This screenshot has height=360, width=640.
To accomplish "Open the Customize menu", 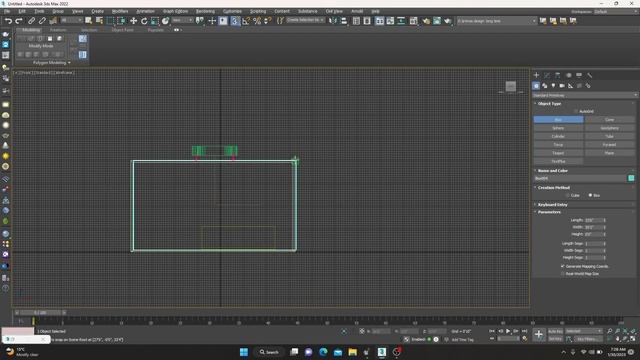I will tap(232, 11).
